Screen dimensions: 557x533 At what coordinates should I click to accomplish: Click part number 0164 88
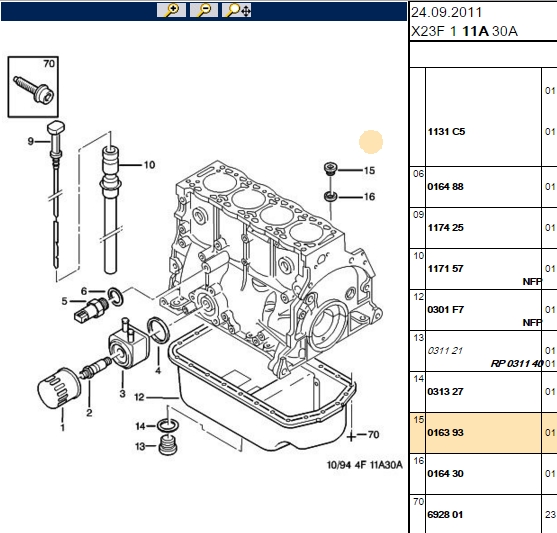click(x=445, y=187)
